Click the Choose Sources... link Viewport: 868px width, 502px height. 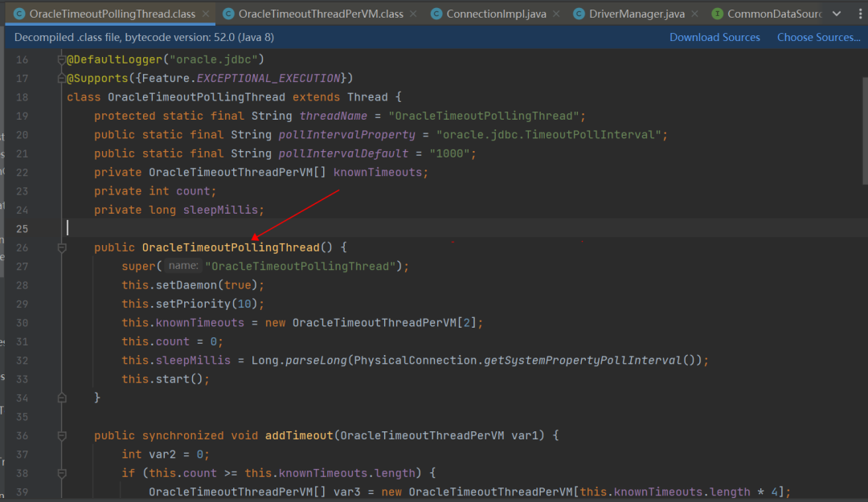819,37
